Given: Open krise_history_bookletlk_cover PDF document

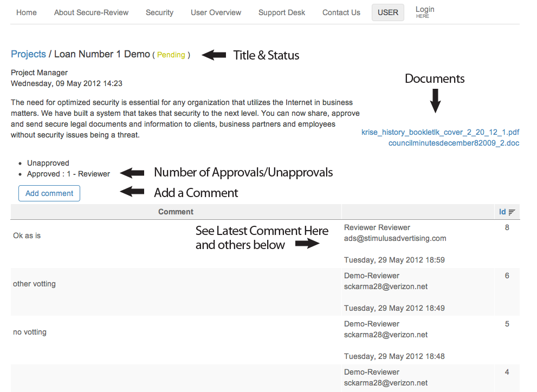Looking at the screenshot, I should tap(440, 132).
